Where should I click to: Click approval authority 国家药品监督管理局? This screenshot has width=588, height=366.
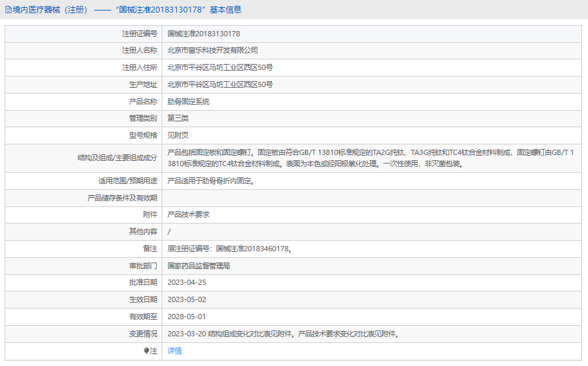coord(199,266)
